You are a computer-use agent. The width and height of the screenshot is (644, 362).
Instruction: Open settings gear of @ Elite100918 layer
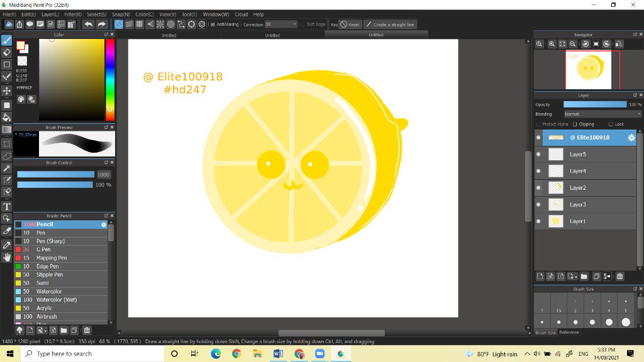[x=631, y=138]
